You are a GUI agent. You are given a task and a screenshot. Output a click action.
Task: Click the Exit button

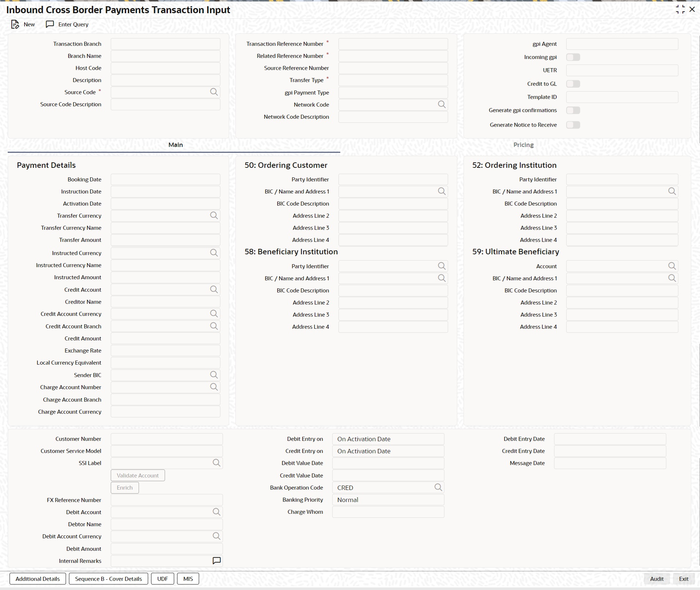click(683, 579)
